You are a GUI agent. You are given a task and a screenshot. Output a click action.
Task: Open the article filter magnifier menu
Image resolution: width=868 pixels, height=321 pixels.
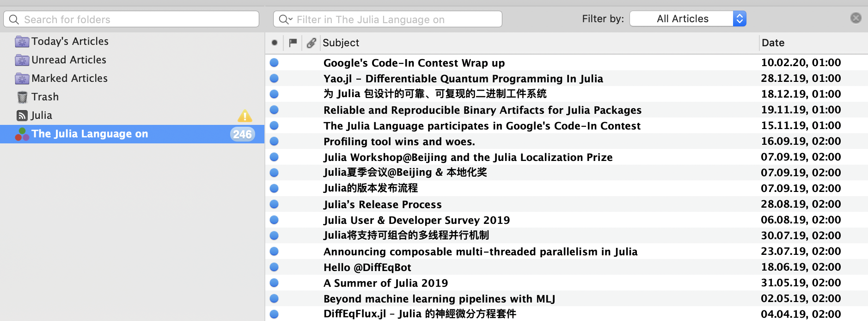[285, 19]
